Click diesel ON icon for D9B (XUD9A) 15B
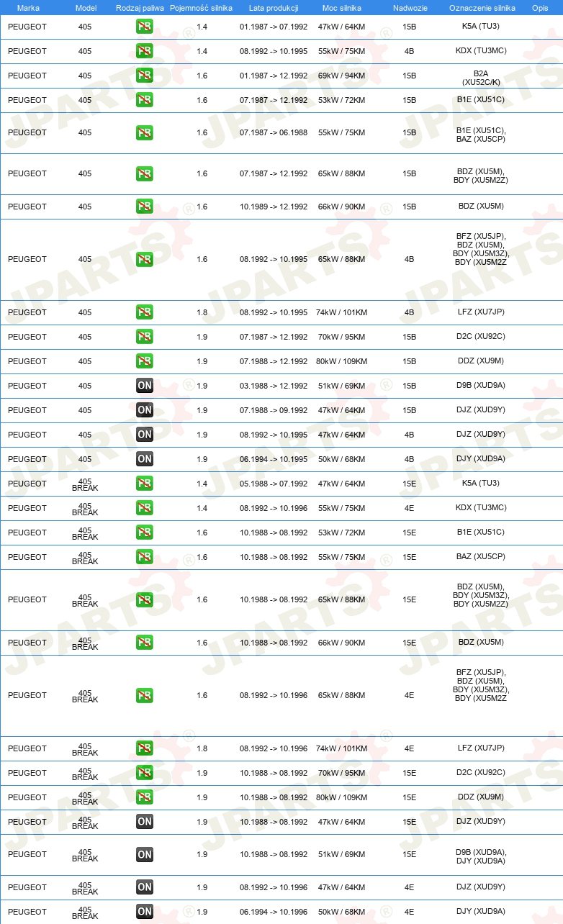Screen dimensions: 563x924 tap(144, 386)
